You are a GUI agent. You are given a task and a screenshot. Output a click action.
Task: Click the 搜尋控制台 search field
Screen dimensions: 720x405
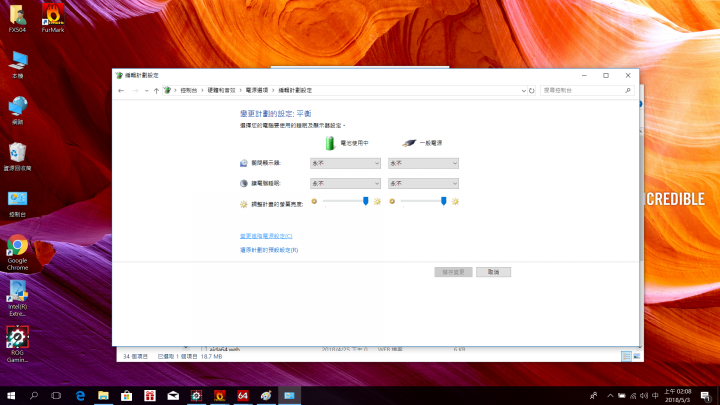587,90
